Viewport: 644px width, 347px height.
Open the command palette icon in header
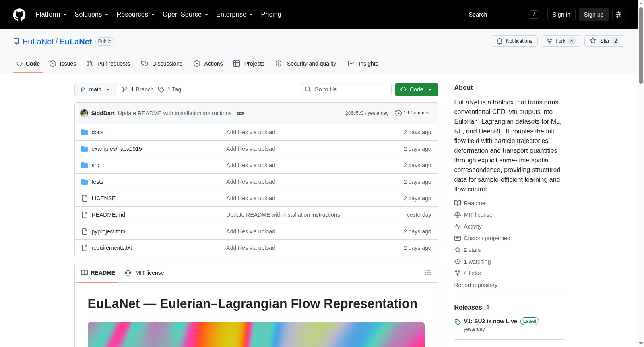coord(619,15)
